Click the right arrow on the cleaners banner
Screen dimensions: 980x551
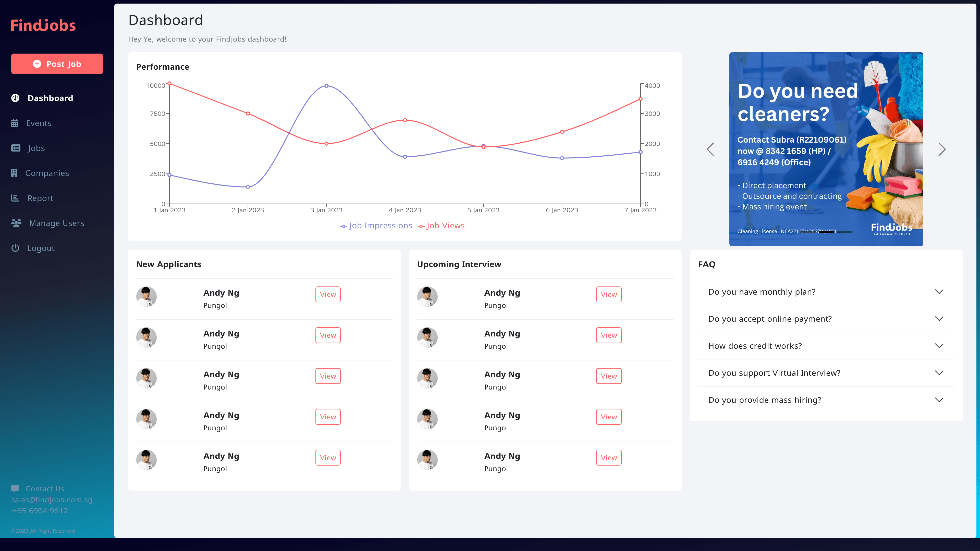click(x=942, y=149)
